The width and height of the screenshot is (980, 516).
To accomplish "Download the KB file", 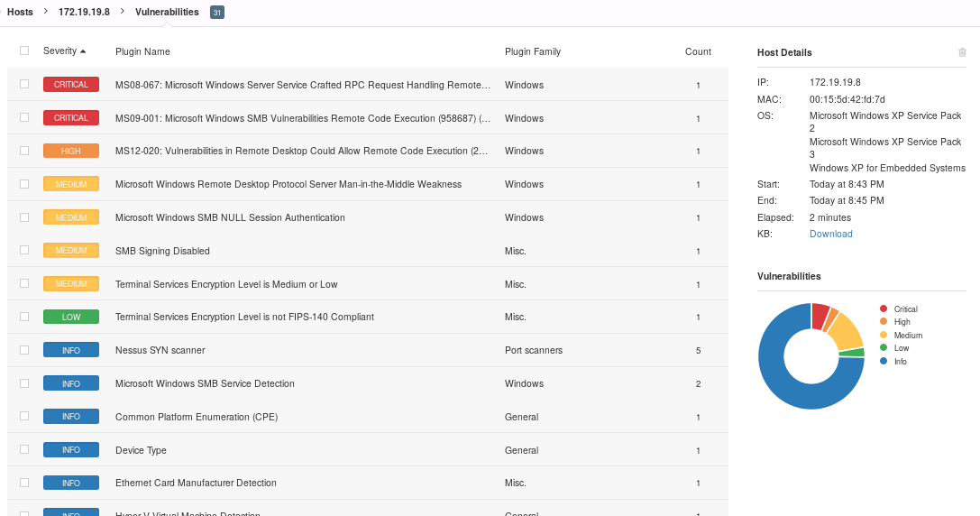I will click(x=830, y=234).
